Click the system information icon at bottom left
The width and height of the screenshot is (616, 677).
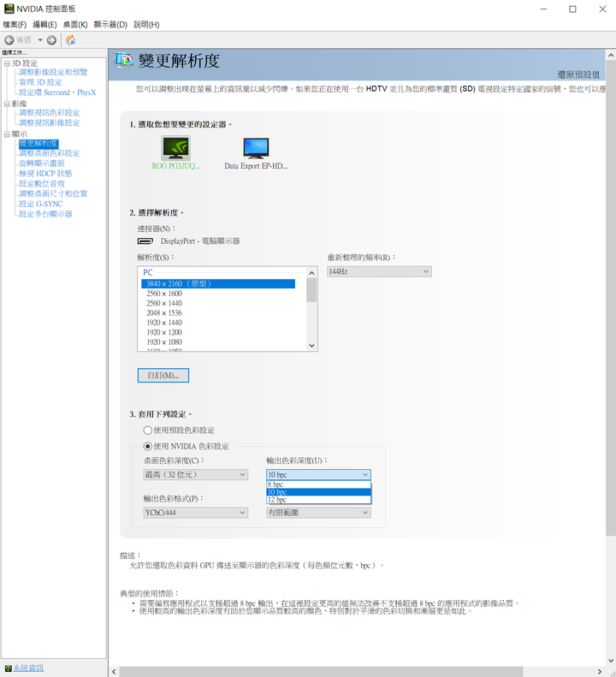coord(9,668)
